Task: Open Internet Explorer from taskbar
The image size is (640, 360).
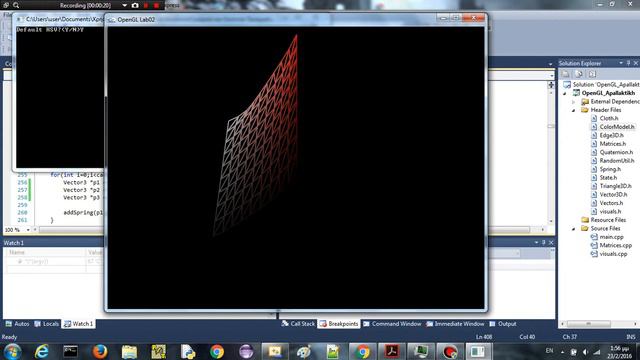Action: coord(42,351)
